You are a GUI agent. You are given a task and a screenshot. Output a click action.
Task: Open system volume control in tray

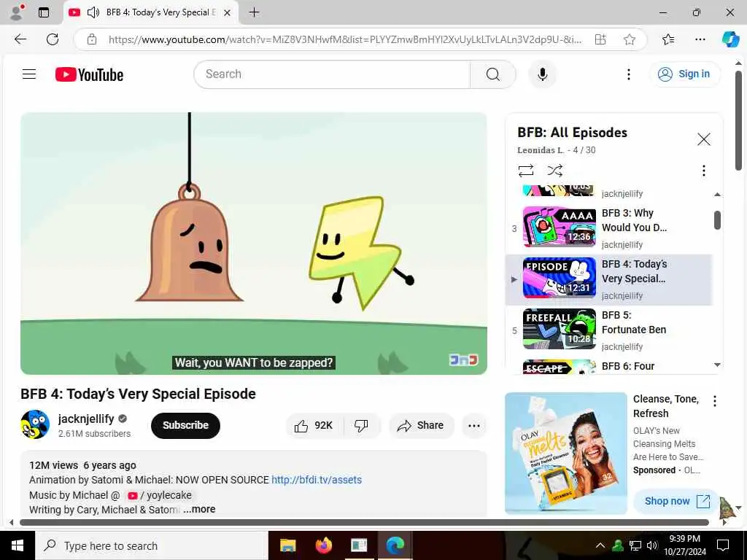(x=652, y=545)
